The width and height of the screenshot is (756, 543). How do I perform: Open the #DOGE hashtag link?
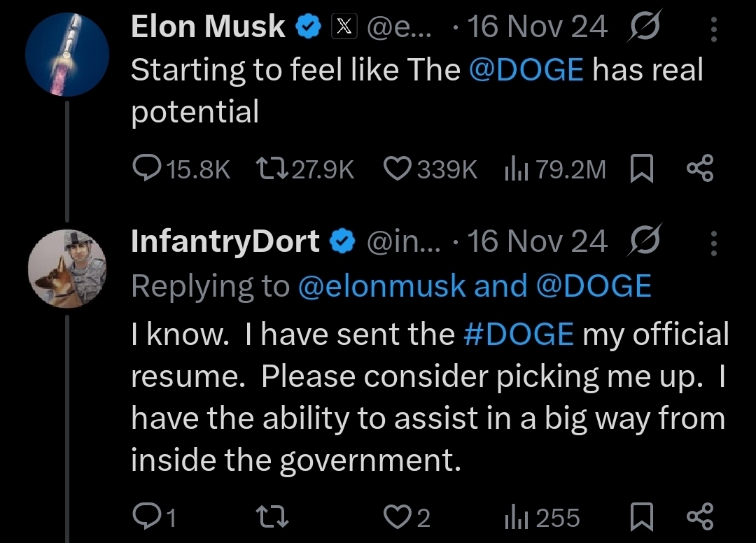519,334
